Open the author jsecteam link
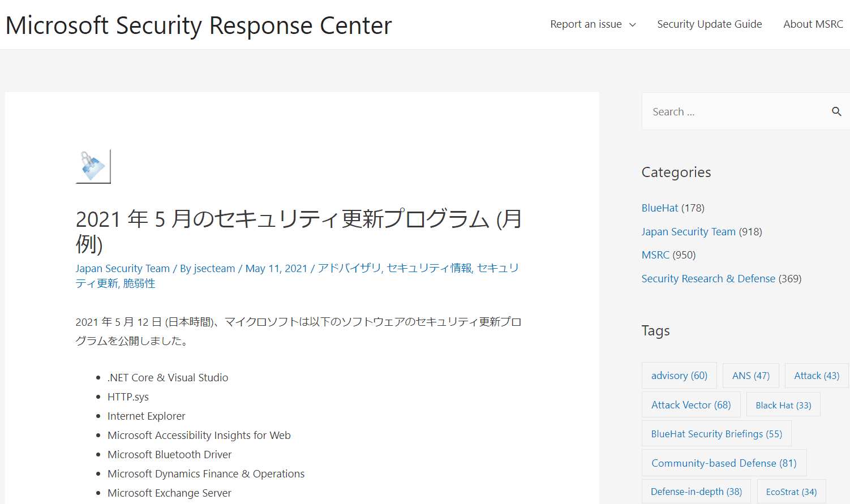This screenshot has width=850, height=504. 214,269
